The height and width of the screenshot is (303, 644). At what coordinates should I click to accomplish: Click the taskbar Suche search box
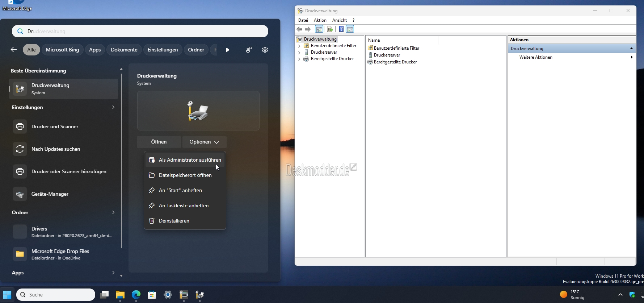click(56, 295)
